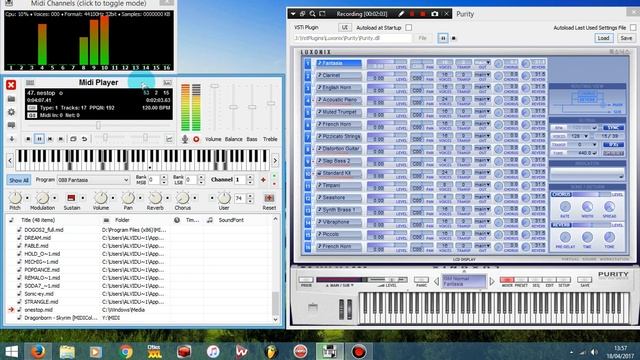Screen dimensions: 640x360
Task: Switch to Purity Mixer mode button
Action: (507, 280)
